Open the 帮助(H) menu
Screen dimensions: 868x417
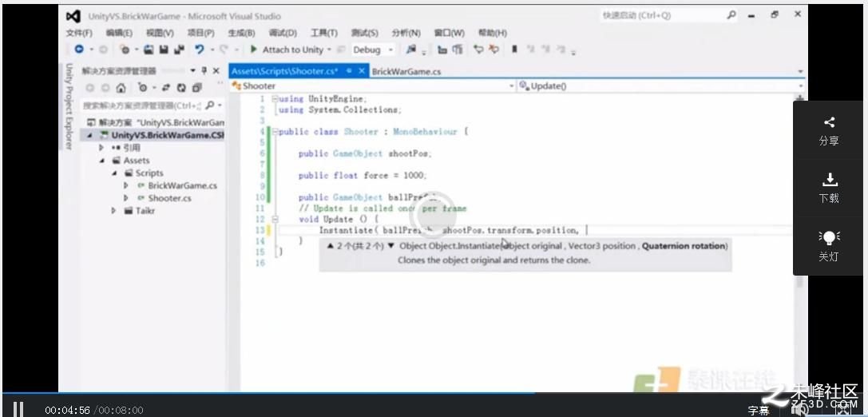coord(492,34)
